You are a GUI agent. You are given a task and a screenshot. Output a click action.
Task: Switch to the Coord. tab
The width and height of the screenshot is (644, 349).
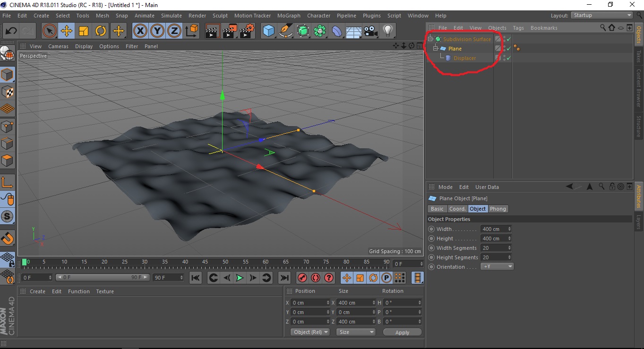coord(457,209)
